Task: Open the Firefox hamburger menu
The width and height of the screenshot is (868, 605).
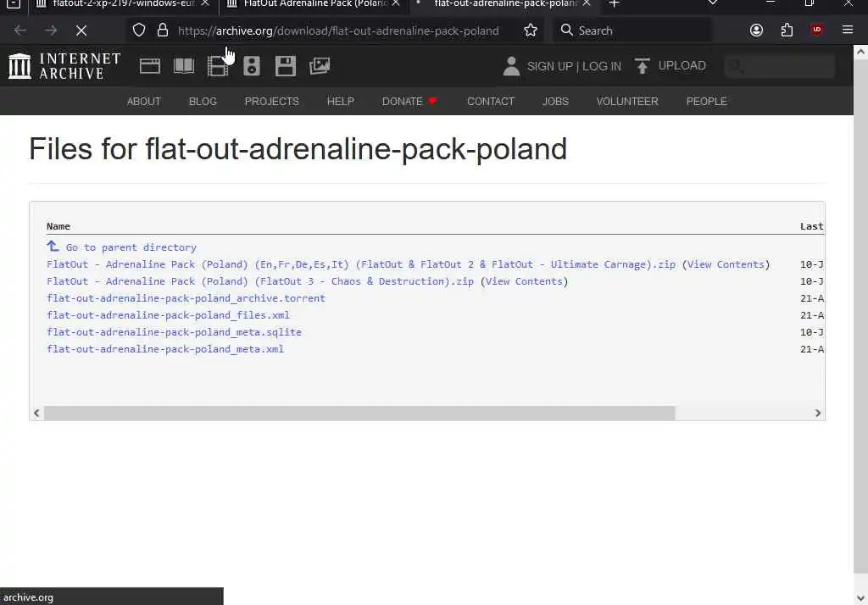Action: click(848, 30)
